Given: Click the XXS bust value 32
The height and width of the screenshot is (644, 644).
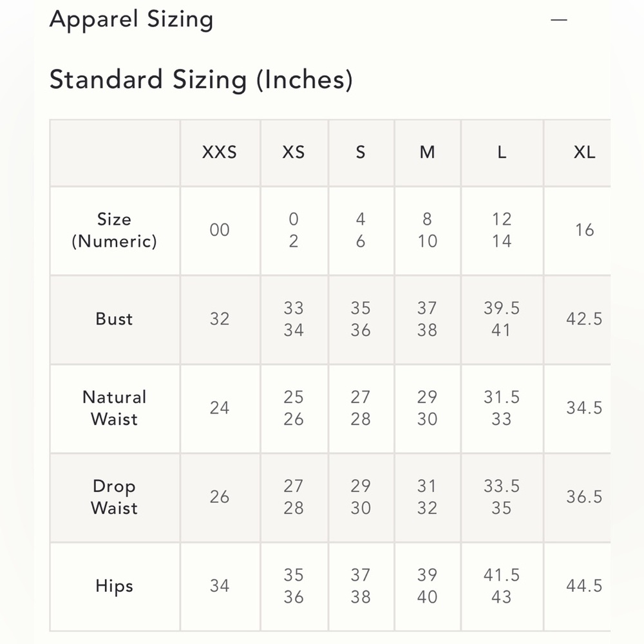Looking at the screenshot, I should (x=220, y=319).
